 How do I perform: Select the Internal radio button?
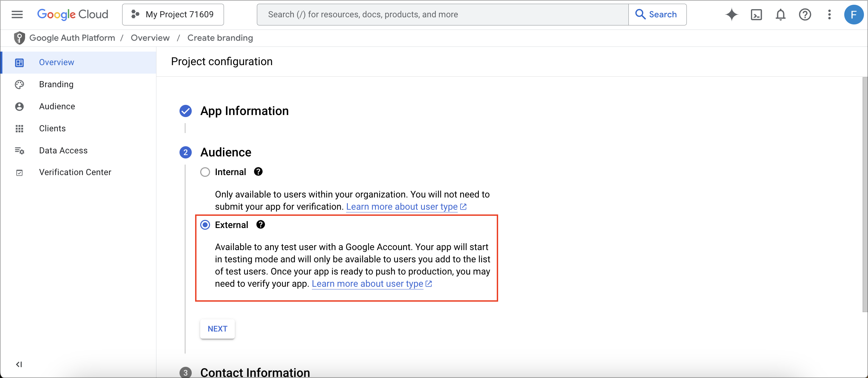205,172
